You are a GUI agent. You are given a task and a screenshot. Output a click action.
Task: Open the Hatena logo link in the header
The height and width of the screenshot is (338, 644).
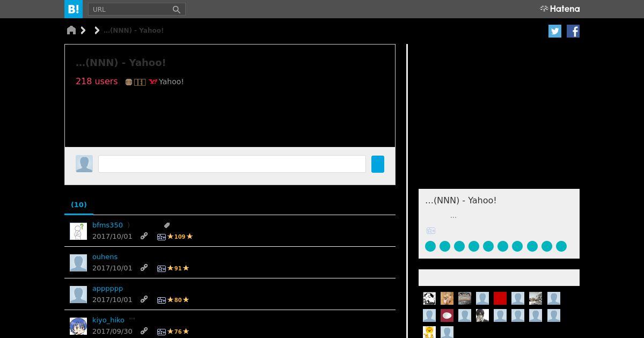coord(560,9)
